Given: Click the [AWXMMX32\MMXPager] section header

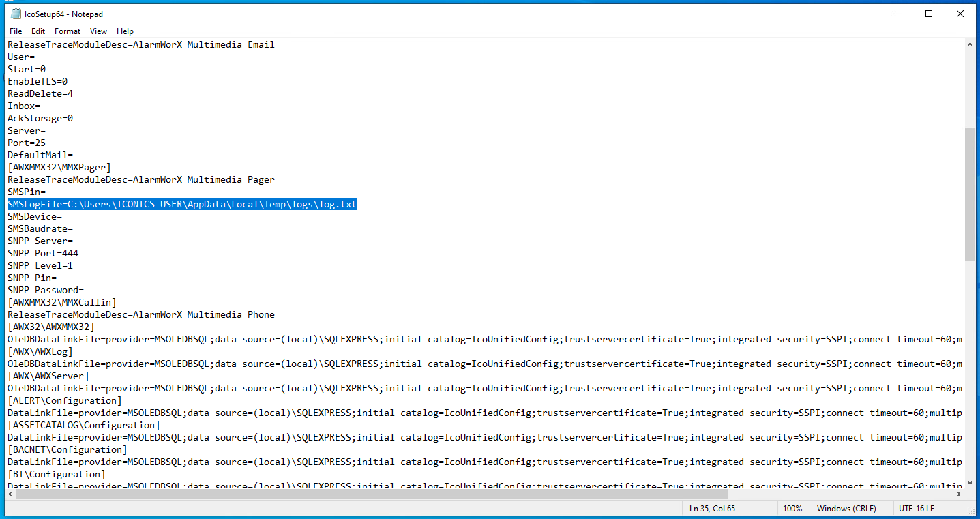Looking at the screenshot, I should (58, 166).
